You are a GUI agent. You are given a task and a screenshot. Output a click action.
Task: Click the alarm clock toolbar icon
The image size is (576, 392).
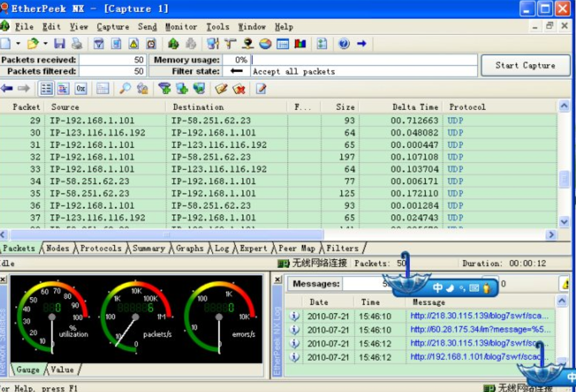(152, 44)
